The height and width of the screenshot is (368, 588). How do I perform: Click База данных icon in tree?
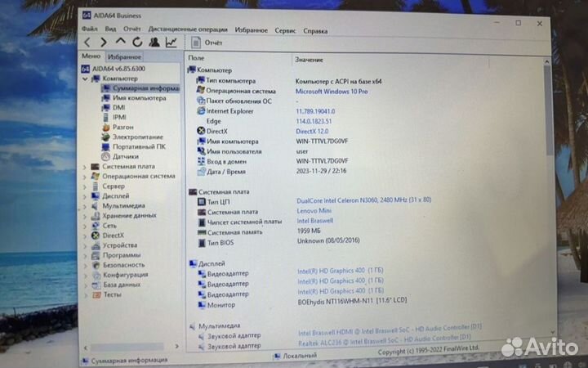96,285
